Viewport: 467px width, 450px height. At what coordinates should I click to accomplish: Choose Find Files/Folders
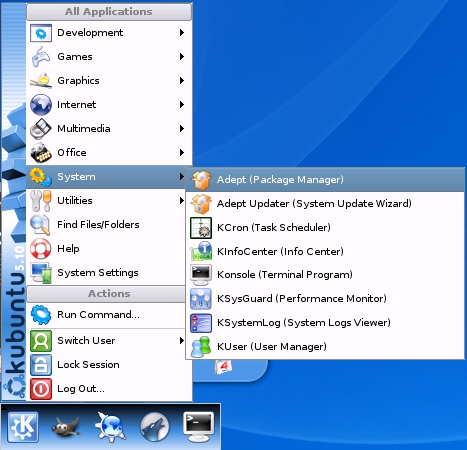tap(106, 225)
